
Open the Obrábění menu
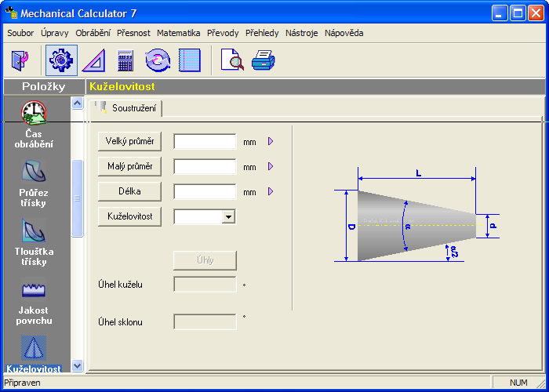point(93,33)
